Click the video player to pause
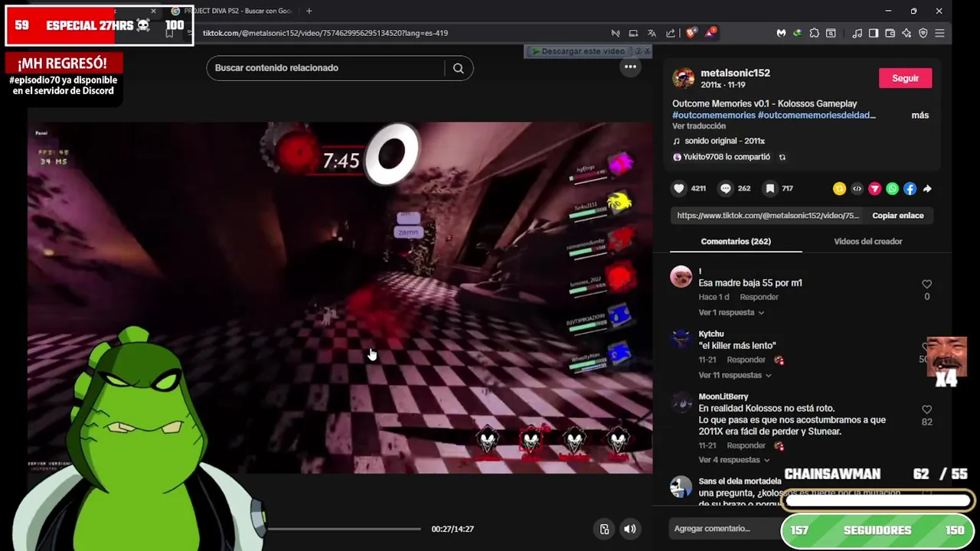Viewport: 980px width, 551px height. click(340, 298)
